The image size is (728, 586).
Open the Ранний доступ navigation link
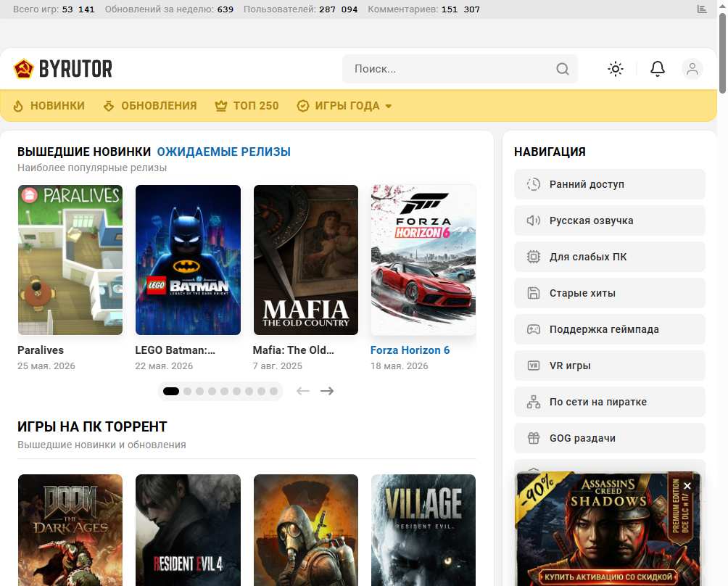click(x=610, y=184)
